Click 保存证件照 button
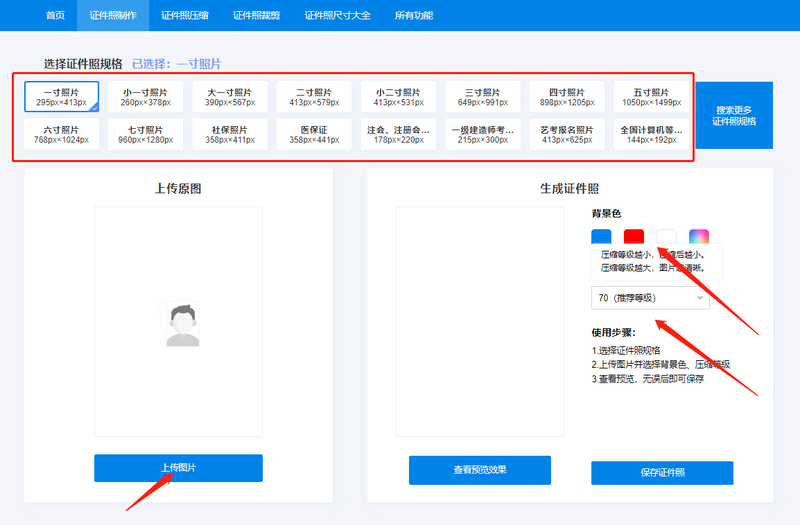Image resolution: width=800 pixels, height=525 pixels. [662, 472]
